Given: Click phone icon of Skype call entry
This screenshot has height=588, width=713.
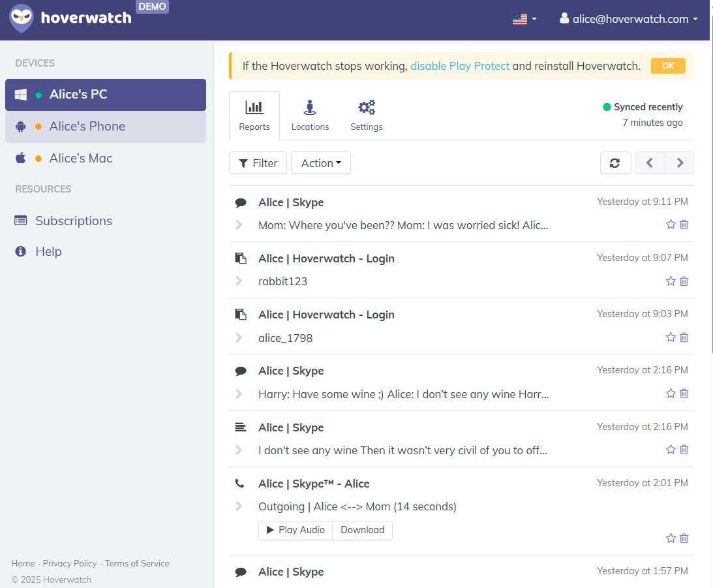Looking at the screenshot, I should [239, 484].
